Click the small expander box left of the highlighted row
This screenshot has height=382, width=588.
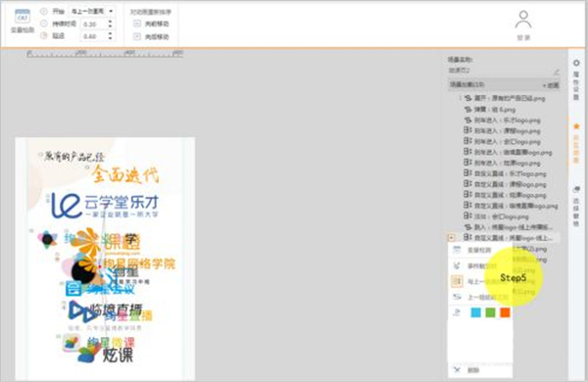[x=452, y=238]
